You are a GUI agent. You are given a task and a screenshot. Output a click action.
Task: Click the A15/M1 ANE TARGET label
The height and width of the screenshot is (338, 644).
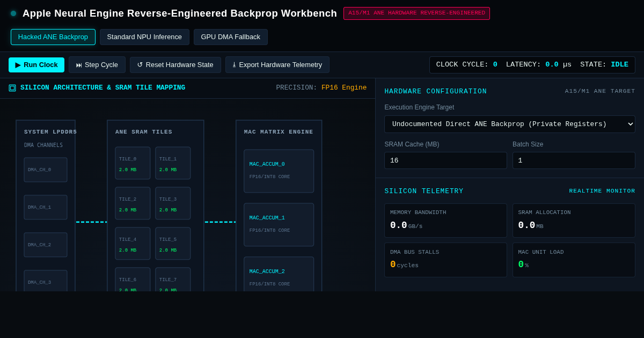pos(600,91)
